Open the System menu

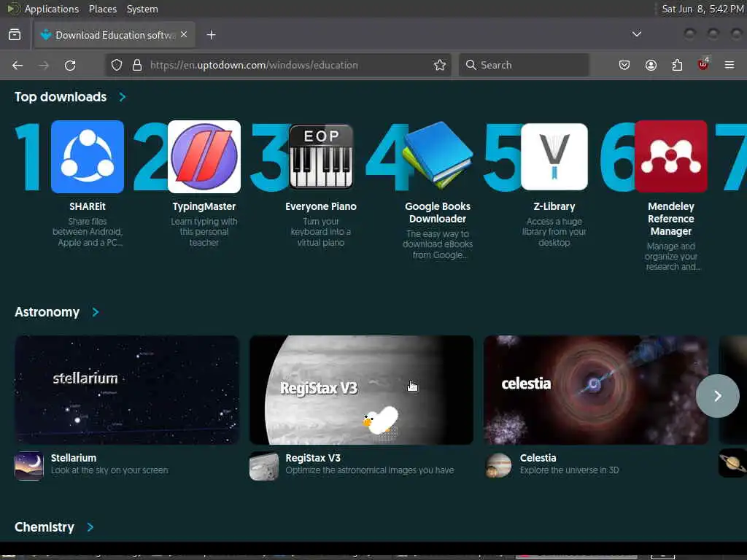point(142,9)
